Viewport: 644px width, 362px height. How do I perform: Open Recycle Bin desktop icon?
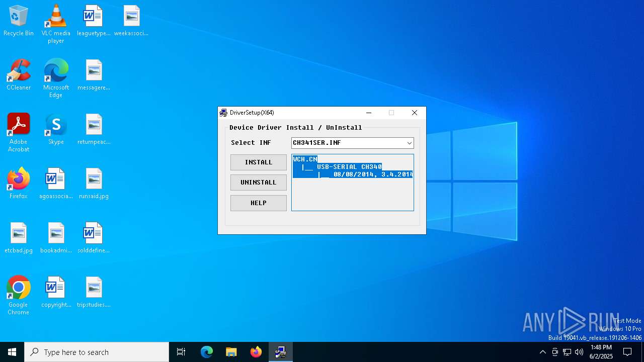tap(19, 21)
